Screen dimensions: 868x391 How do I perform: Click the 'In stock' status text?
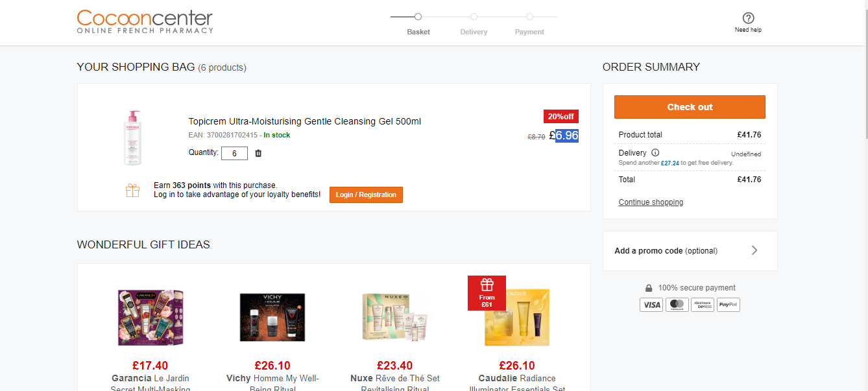pos(277,135)
